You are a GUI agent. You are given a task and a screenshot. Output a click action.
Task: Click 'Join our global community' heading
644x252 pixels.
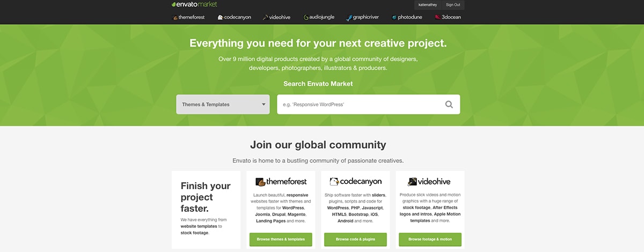pos(318,145)
